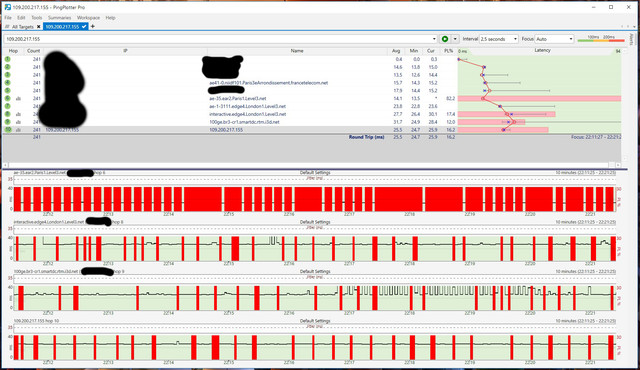Toggle timeline graph icon for hop 8

pos(18,114)
